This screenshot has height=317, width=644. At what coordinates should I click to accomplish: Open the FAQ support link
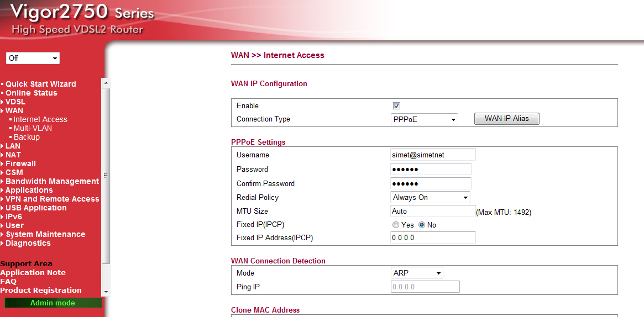(x=8, y=281)
